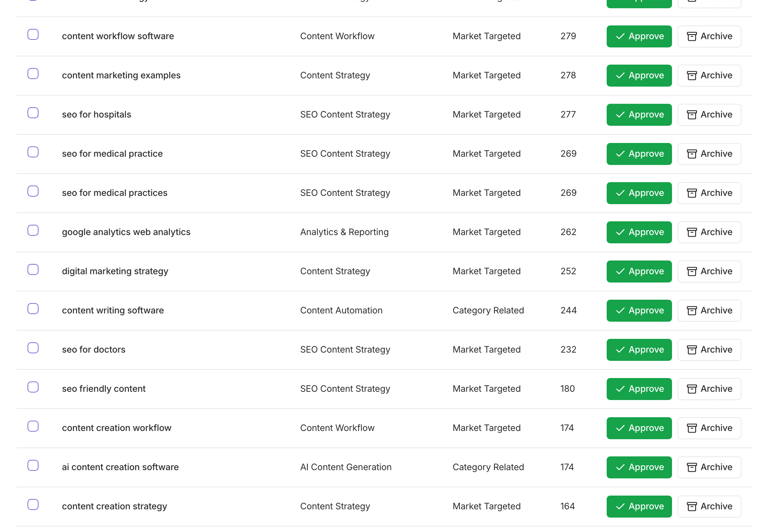This screenshot has height=532, width=769.
Task: Select the row labeled seo friendly content
Action: 33,387
